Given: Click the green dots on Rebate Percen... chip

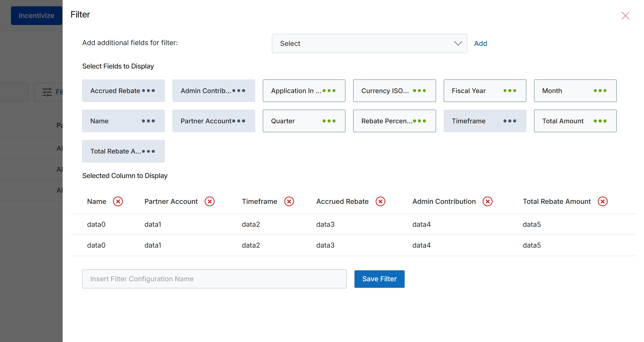Looking at the screenshot, I should [419, 121].
